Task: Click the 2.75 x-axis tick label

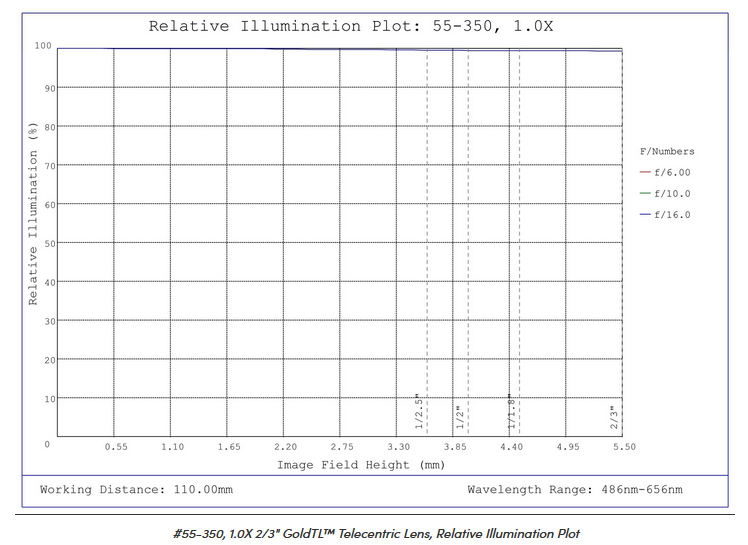Action: [x=341, y=447]
